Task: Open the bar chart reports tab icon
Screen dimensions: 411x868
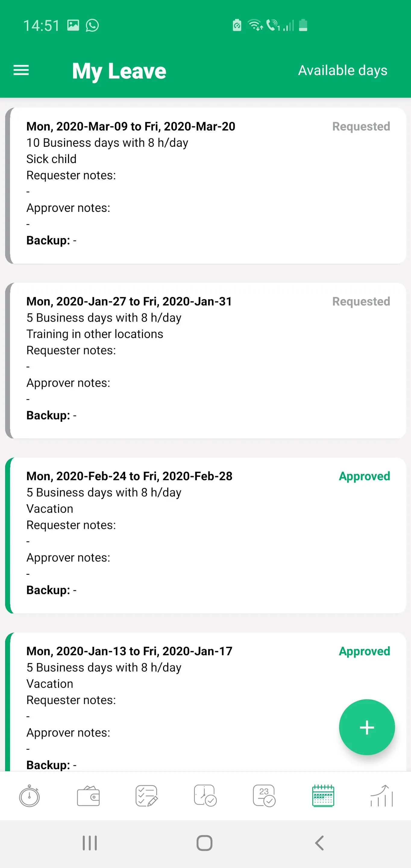Action: click(x=382, y=796)
